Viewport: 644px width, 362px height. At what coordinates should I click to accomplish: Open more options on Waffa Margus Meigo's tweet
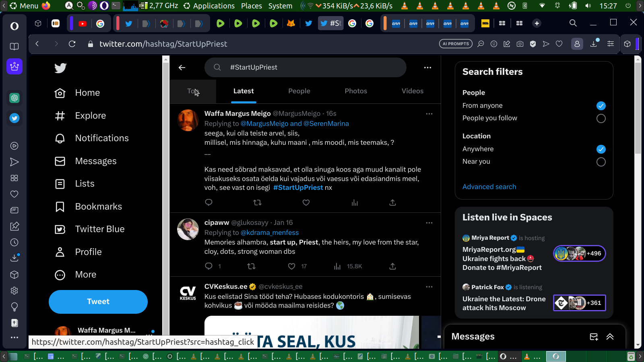[x=429, y=114]
